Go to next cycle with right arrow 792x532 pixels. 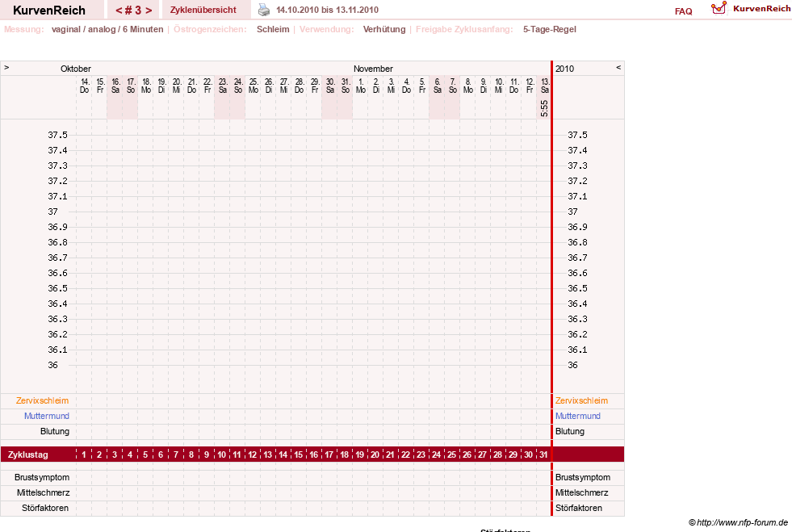(x=149, y=10)
